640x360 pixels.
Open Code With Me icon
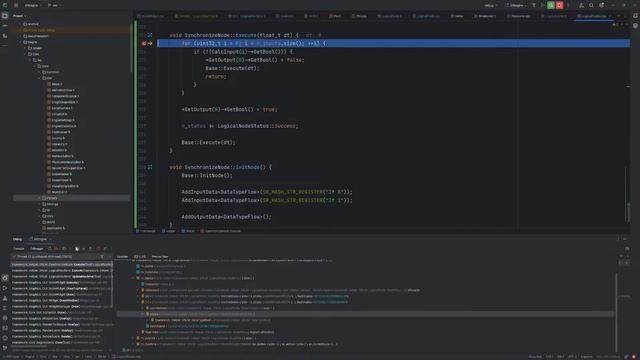[x=581, y=5]
